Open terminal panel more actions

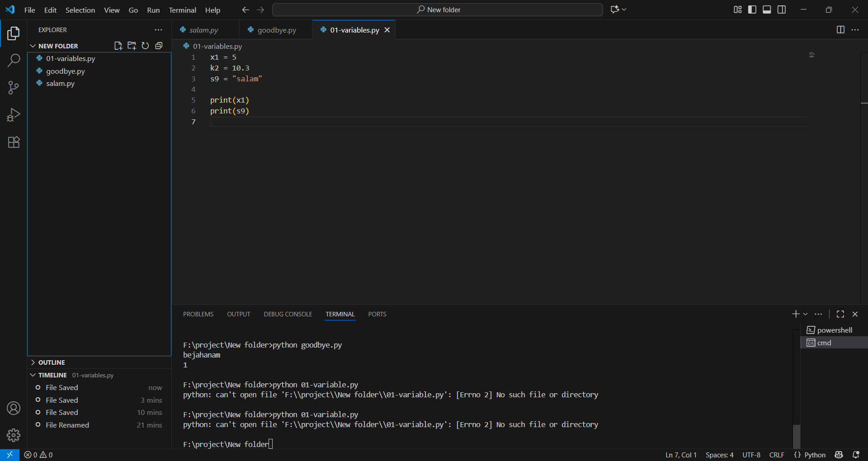point(818,314)
